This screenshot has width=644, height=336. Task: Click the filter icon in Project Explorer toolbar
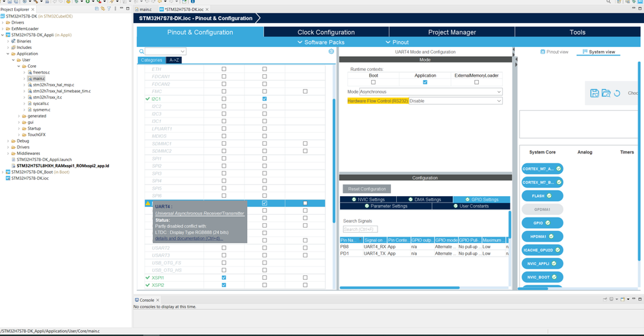pyautogui.click(x=109, y=8)
